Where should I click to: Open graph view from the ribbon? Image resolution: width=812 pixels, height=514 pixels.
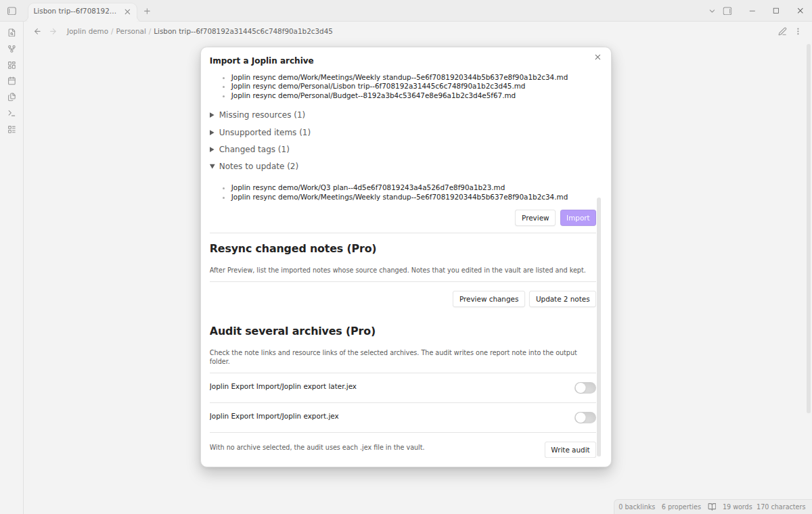point(12,49)
